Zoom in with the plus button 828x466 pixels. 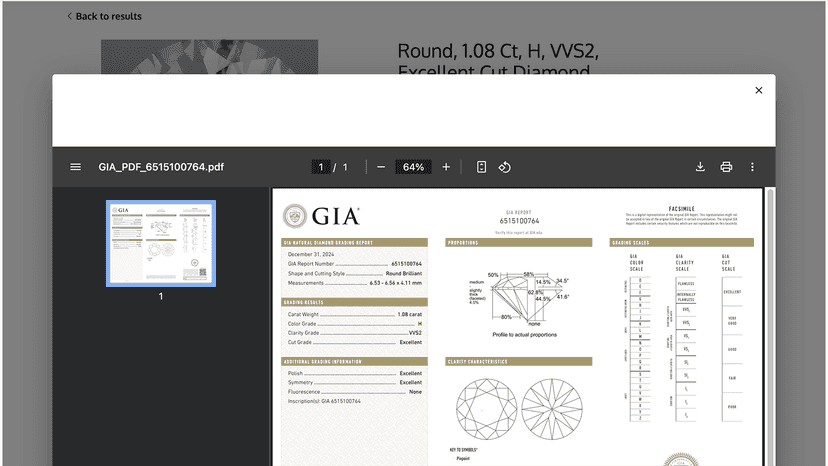pos(446,167)
